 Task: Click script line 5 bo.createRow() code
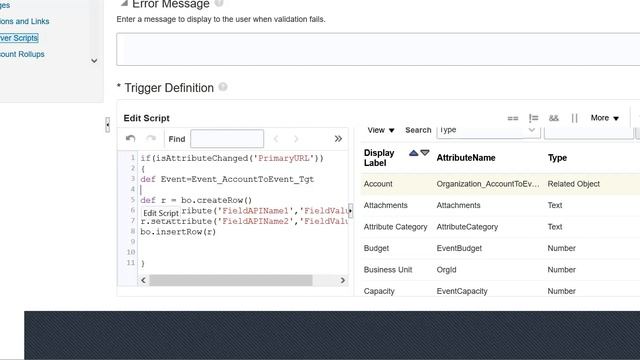point(196,200)
